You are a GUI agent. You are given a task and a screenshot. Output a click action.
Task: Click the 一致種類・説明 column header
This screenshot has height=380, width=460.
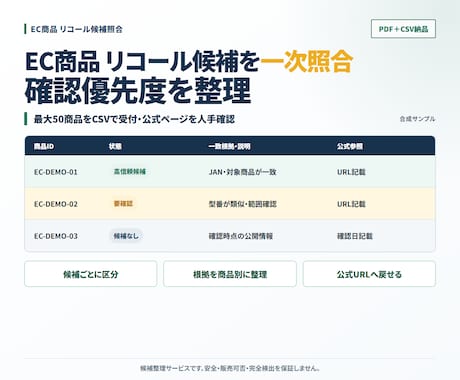point(229,146)
